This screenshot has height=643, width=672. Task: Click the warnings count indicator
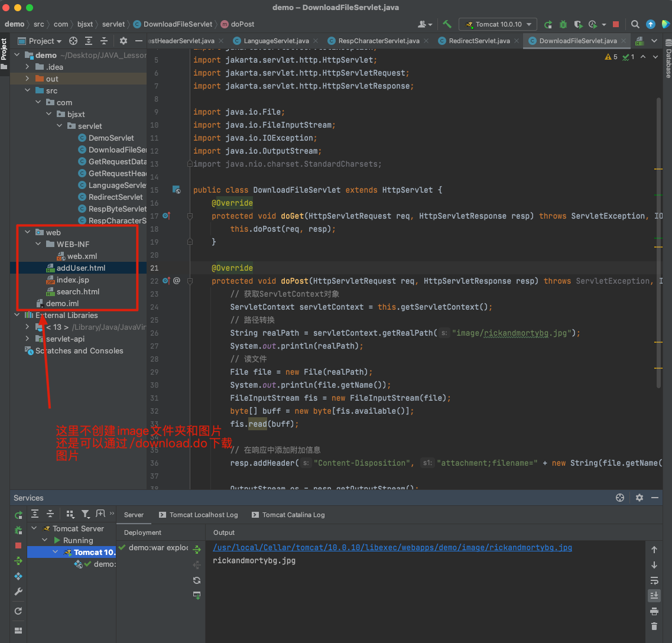click(611, 57)
